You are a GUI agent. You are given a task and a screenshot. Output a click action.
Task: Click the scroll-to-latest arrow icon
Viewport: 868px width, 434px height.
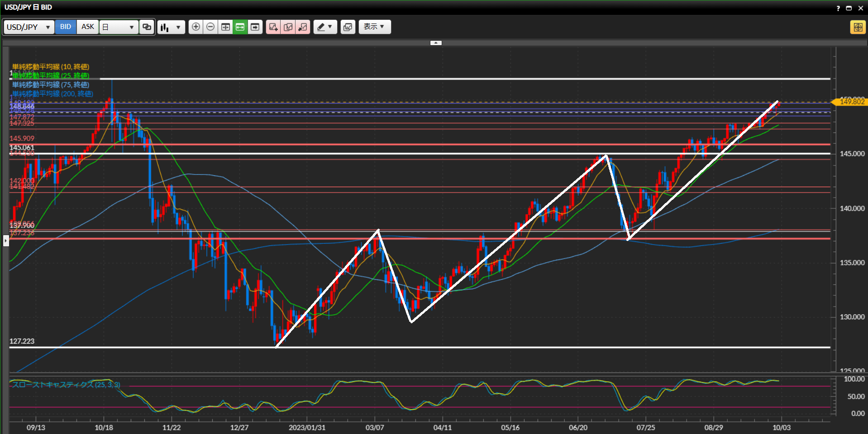point(255,27)
